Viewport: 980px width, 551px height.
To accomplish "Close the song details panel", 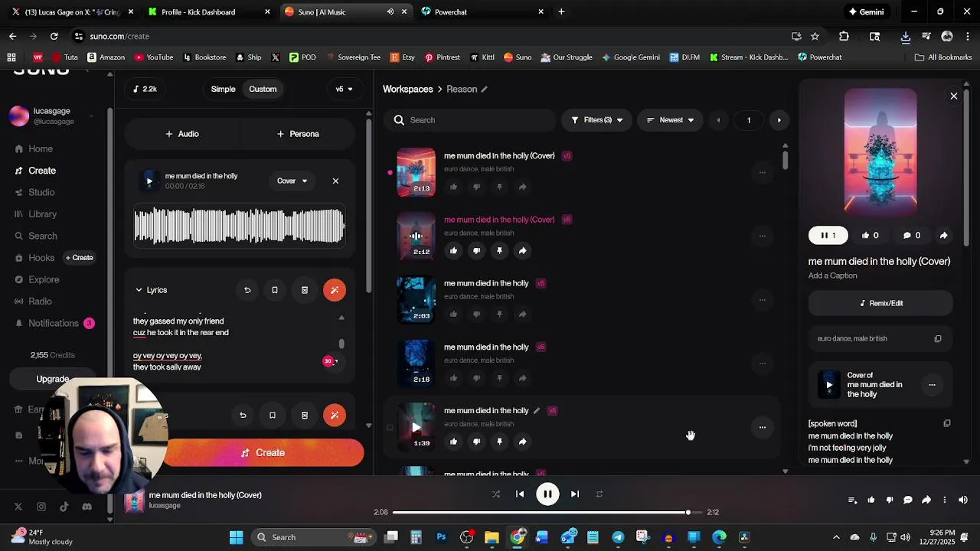I will click(x=954, y=96).
